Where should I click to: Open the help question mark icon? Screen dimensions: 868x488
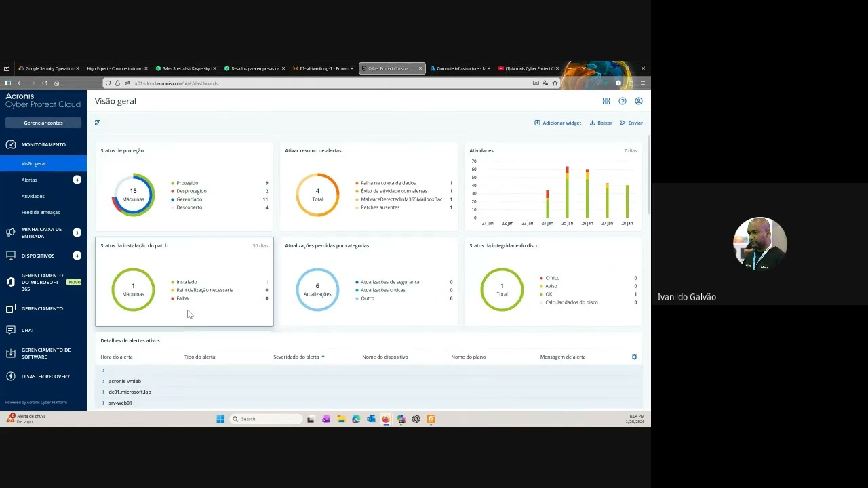623,101
